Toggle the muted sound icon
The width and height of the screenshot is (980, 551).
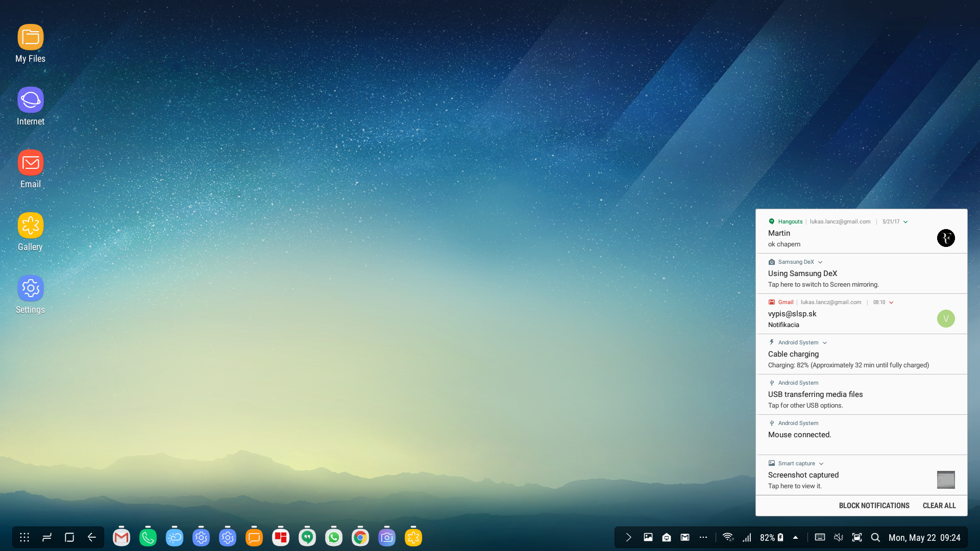coord(839,537)
